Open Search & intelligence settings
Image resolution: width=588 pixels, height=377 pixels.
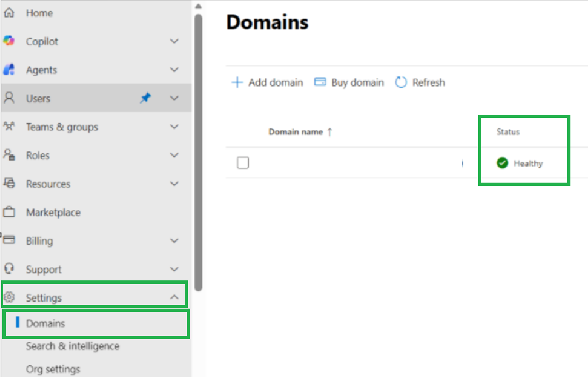(73, 346)
